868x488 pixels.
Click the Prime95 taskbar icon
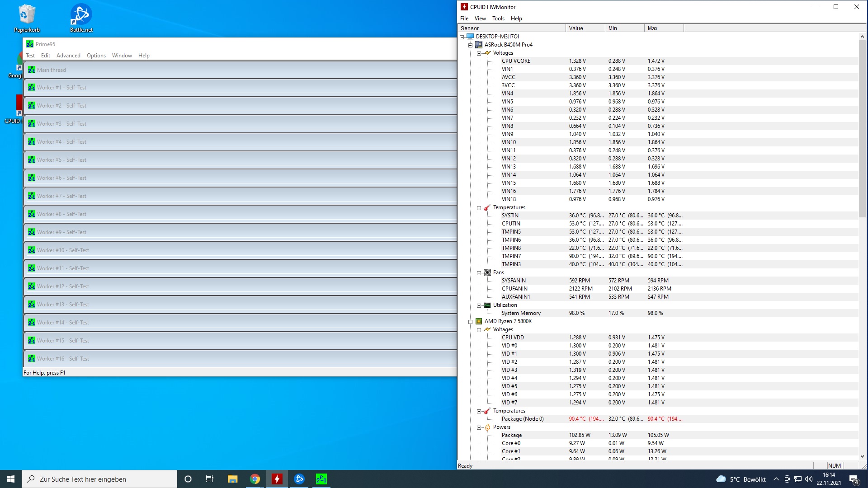(321, 479)
